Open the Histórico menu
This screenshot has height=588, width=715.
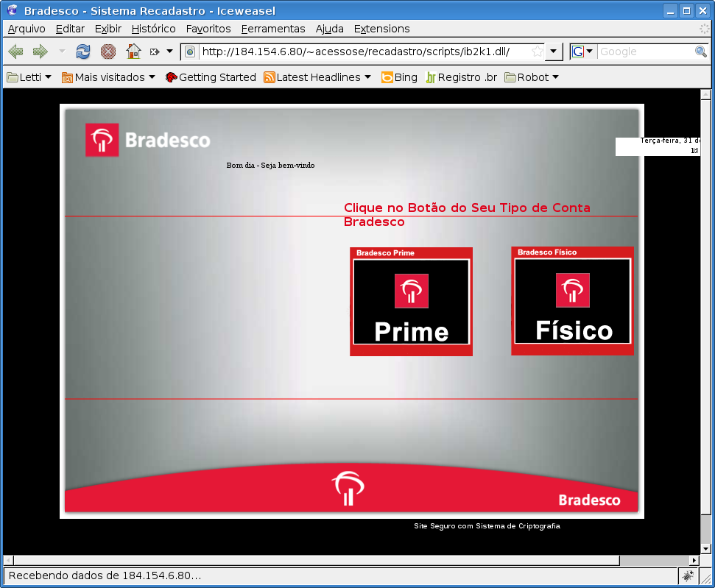(154, 29)
